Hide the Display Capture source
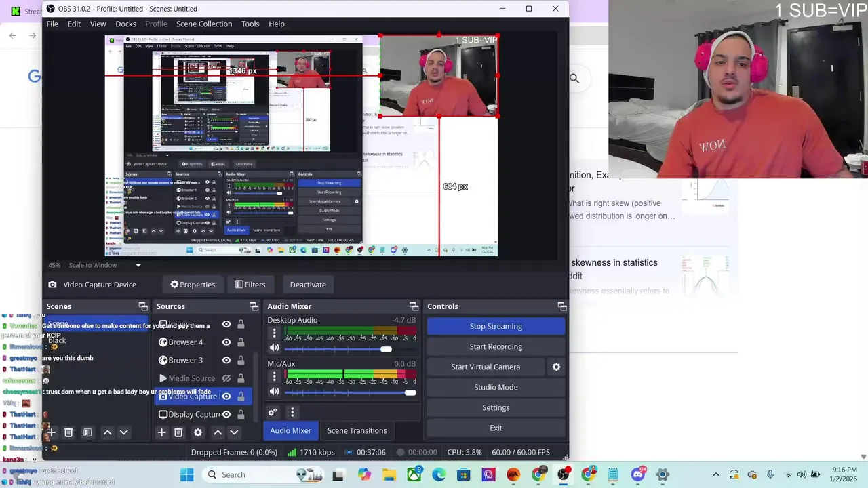868x488 pixels. point(226,414)
